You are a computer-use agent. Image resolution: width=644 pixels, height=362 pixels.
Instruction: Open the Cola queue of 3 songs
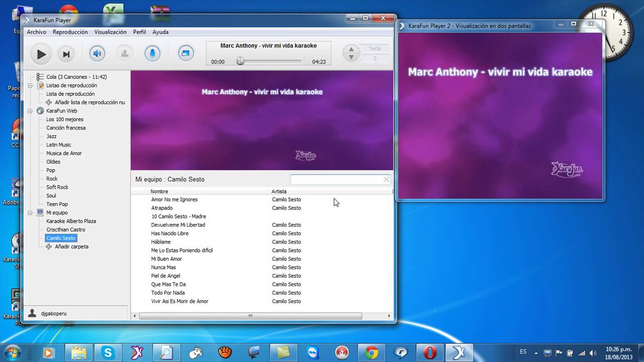click(76, 77)
